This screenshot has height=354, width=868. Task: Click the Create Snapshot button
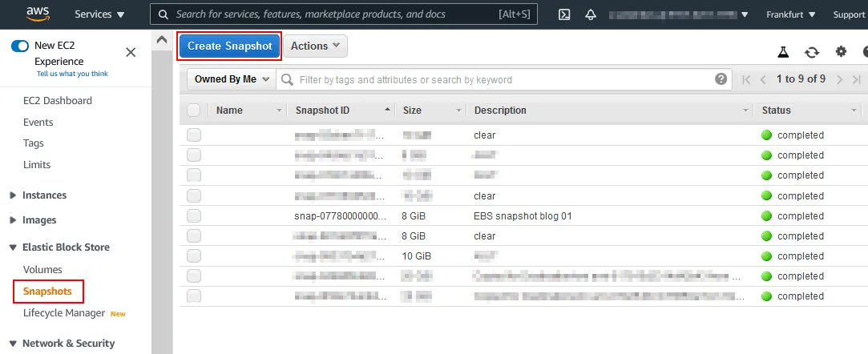pyautogui.click(x=229, y=46)
